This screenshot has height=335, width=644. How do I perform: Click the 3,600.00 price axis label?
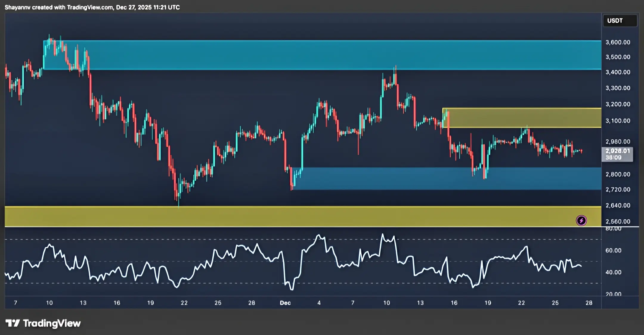618,42
